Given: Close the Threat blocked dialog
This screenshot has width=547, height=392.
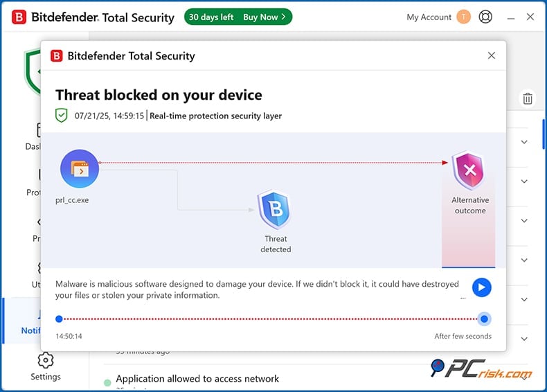Looking at the screenshot, I should point(492,55).
